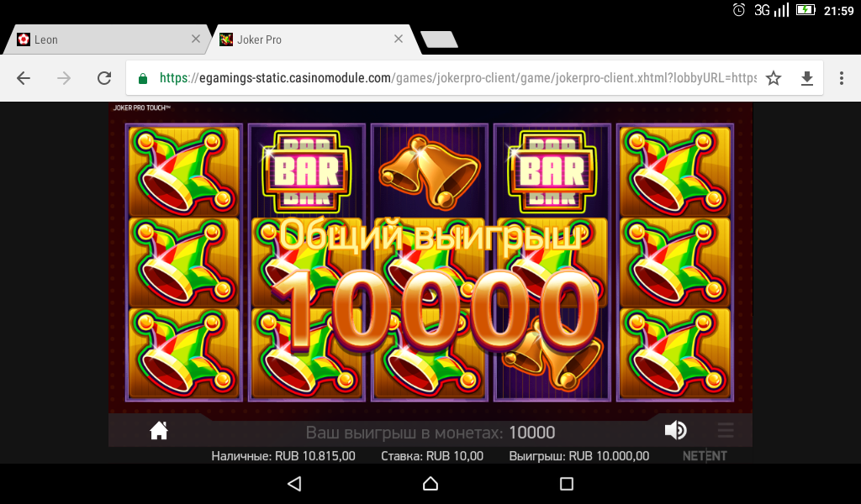Mute the game sound speaker icon
Viewport: 861px width, 504px height.
pyautogui.click(x=675, y=431)
